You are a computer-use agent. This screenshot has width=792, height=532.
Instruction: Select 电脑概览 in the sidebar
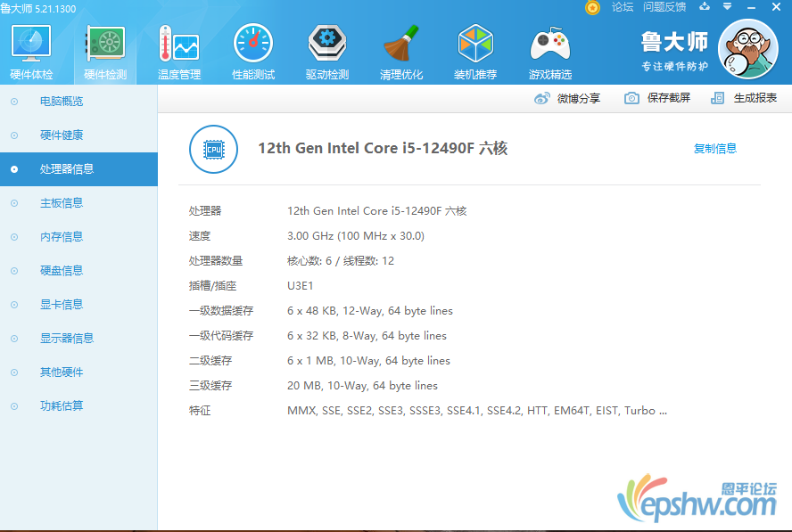[78, 102]
